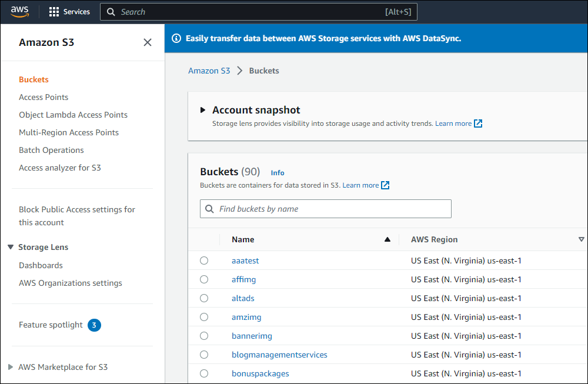Sort buckets by Name ascending arrow
This screenshot has height=384, width=588.
[387, 239]
